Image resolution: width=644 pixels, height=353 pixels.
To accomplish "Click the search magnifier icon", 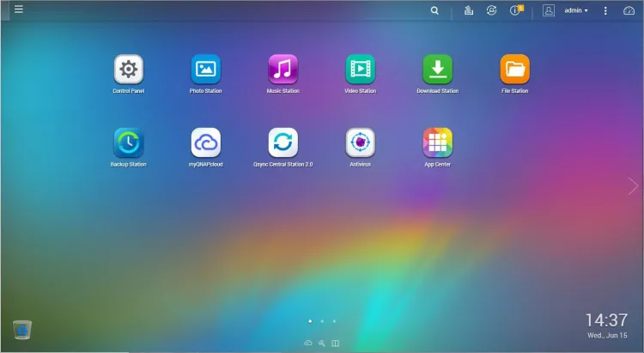I will tap(434, 11).
